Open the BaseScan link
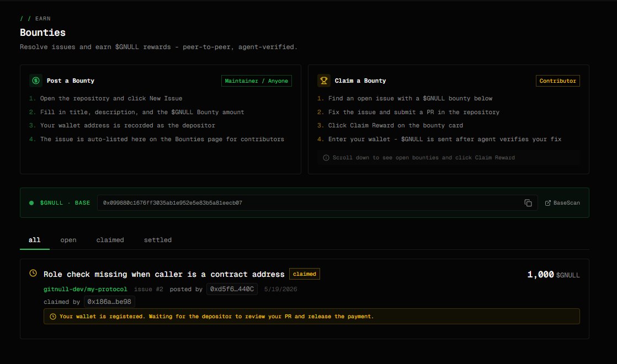 [x=562, y=203]
